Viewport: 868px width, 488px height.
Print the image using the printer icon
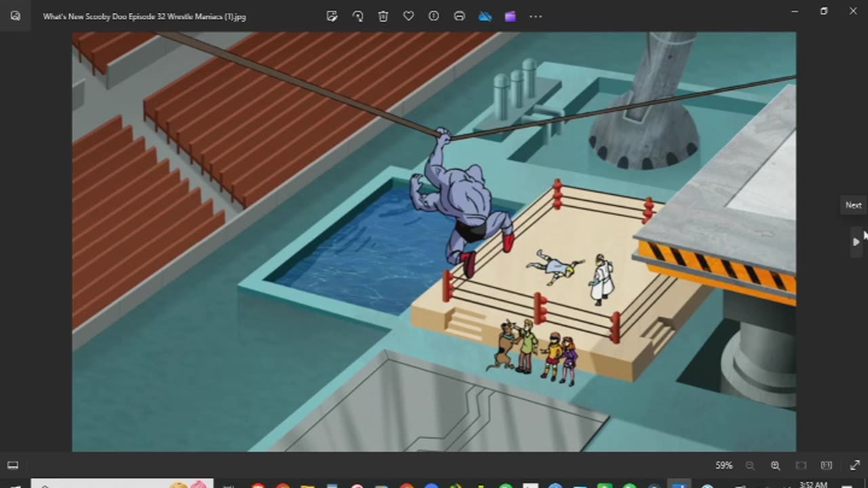pyautogui.click(x=459, y=16)
